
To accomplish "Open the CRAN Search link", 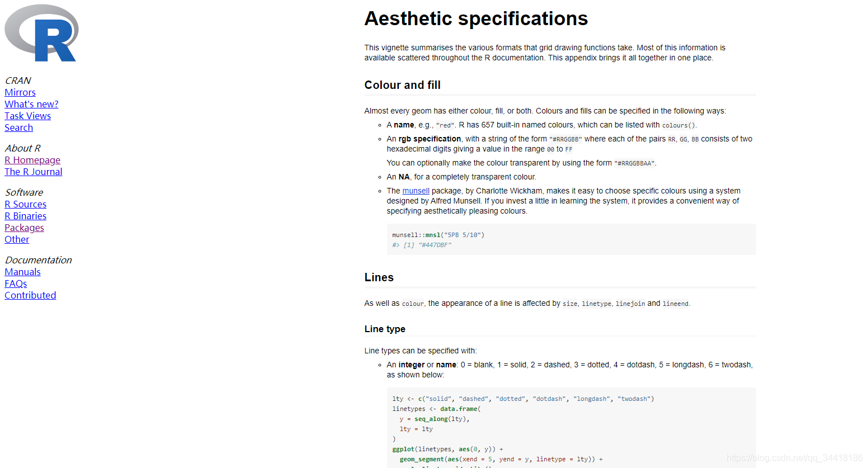I will (19, 127).
